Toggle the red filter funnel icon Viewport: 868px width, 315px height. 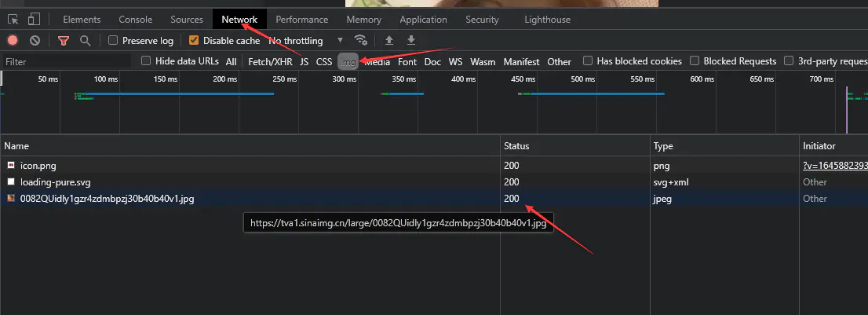pos(64,40)
